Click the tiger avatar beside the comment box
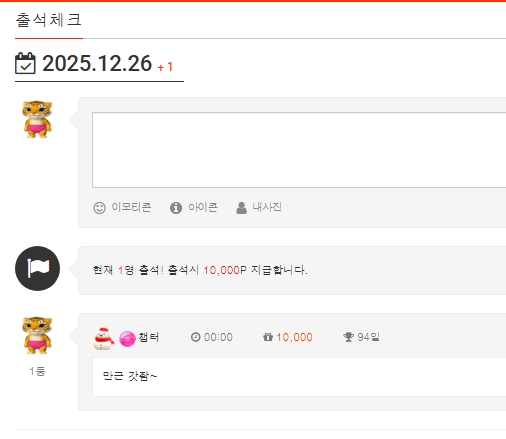Screen dimensions: 506x439 [x=37, y=119]
